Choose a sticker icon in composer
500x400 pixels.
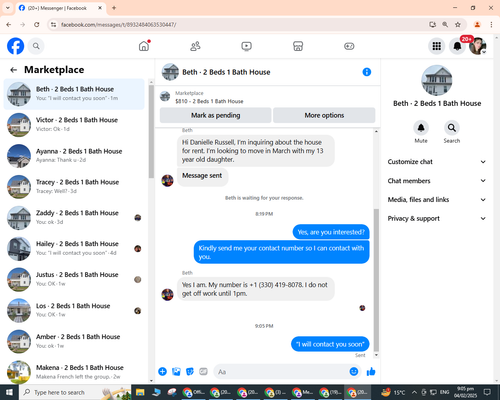pos(190,371)
